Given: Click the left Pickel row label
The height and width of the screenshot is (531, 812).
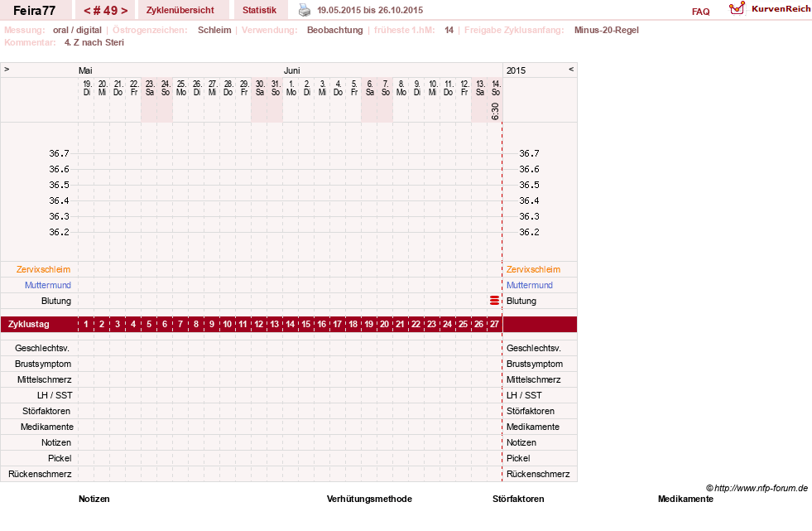Looking at the screenshot, I should click(60, 458).
